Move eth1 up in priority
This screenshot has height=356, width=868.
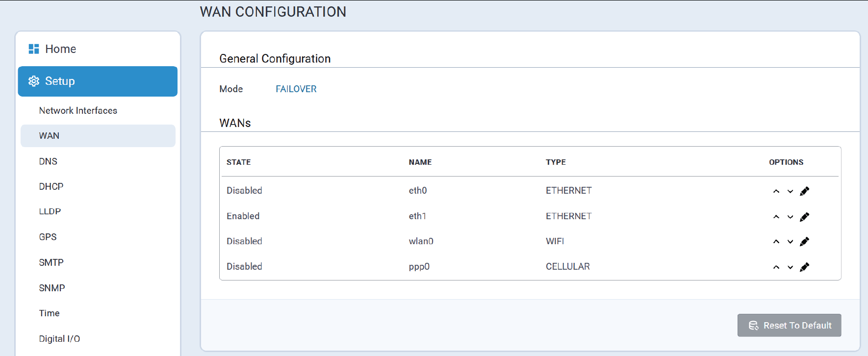tap(776, 217)
